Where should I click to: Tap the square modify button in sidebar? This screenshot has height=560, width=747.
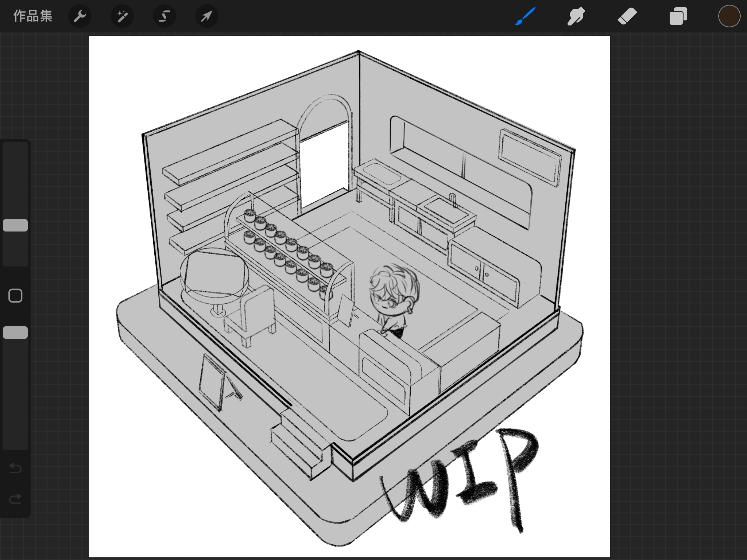15,296
